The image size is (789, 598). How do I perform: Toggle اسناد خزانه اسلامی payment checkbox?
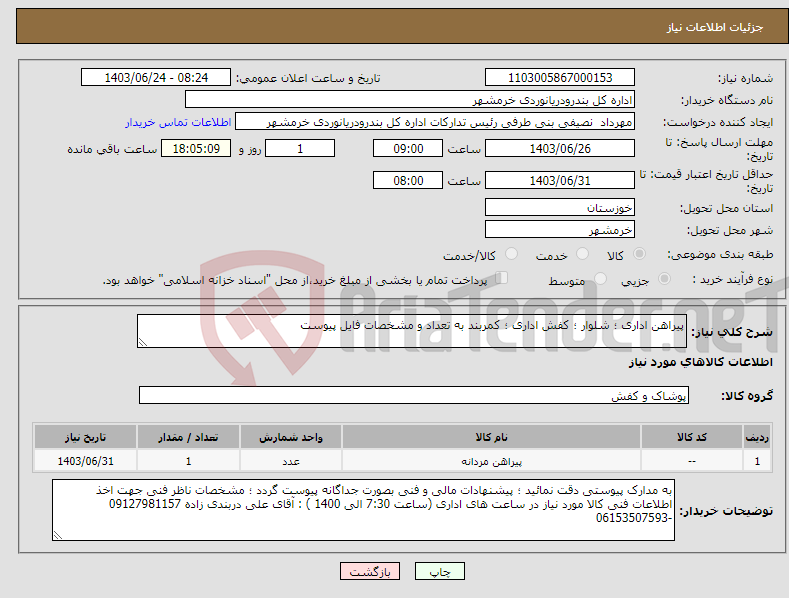pos(502,277)
